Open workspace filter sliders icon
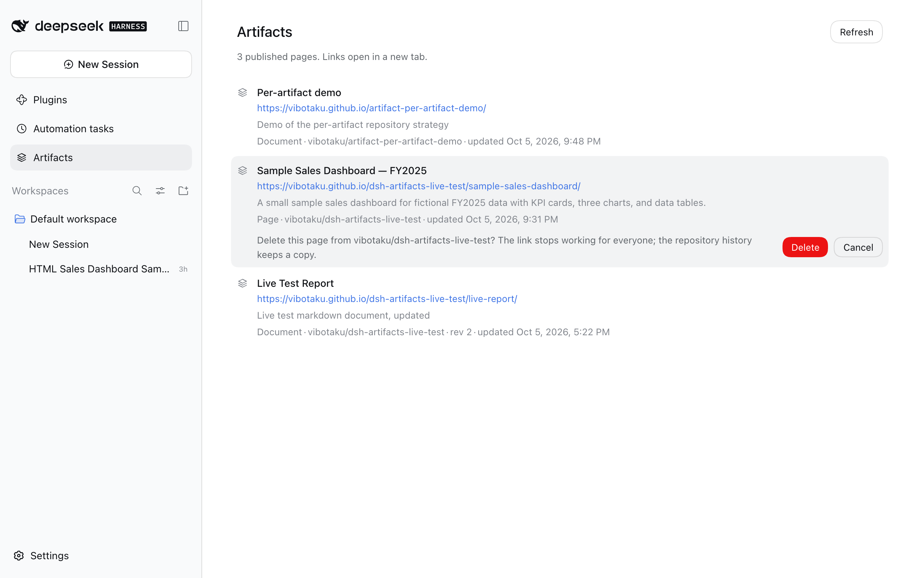 [x=160, y=191]
